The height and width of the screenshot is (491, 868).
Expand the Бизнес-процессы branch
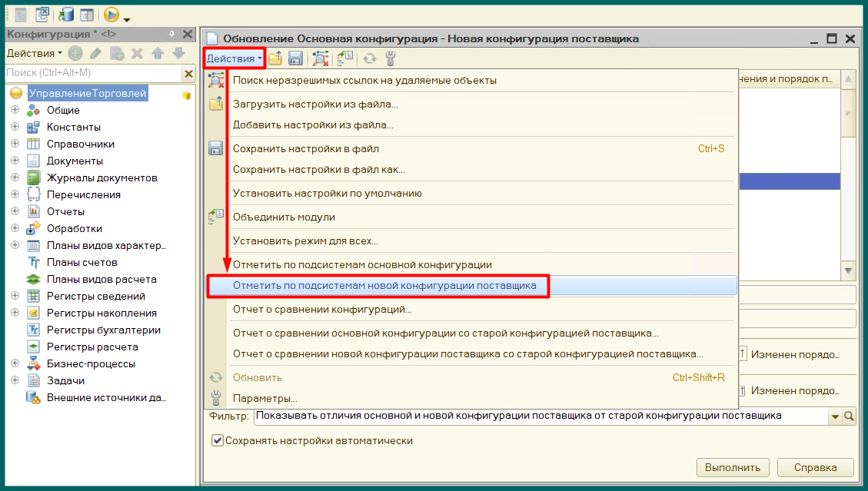[x=15, y=363]
